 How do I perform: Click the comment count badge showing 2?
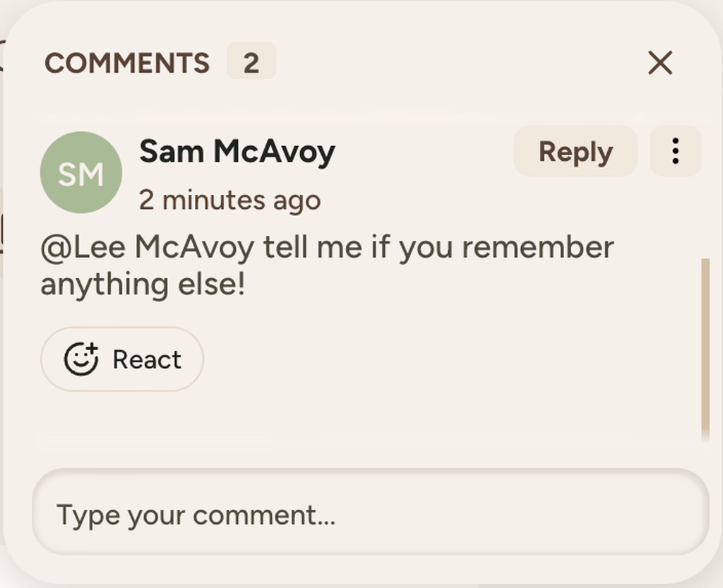pyautogui.click(x=251, y=64)
